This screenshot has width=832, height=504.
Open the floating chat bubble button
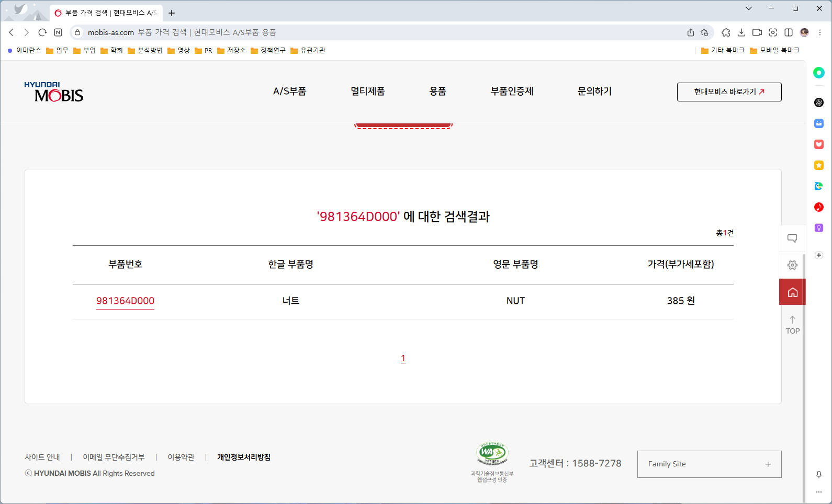pyautogui.click(x=792, y=238)
